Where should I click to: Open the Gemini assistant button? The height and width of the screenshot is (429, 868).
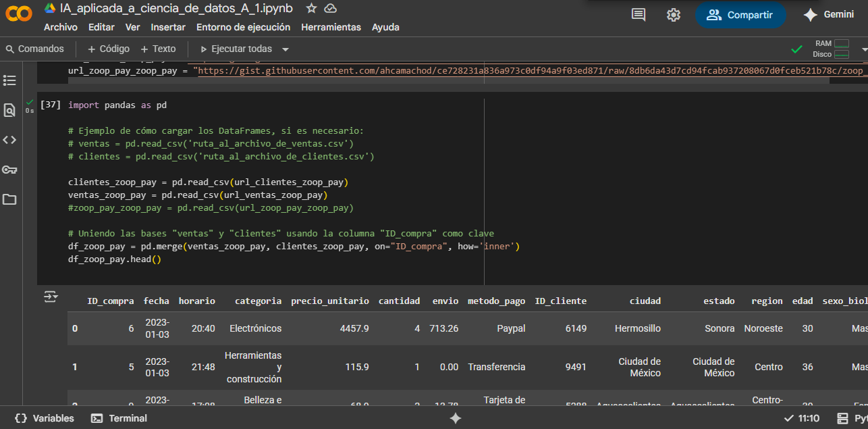tap(829, 15)
